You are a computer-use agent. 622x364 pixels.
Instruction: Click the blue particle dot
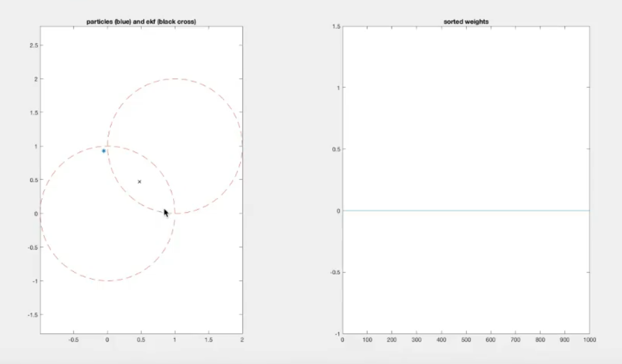(104, 151)
